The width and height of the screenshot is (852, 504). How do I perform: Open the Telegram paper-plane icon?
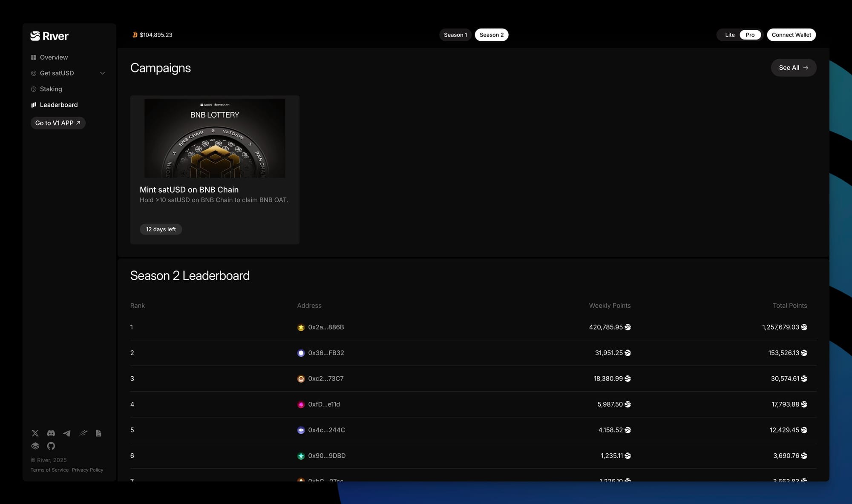(67, 433)
